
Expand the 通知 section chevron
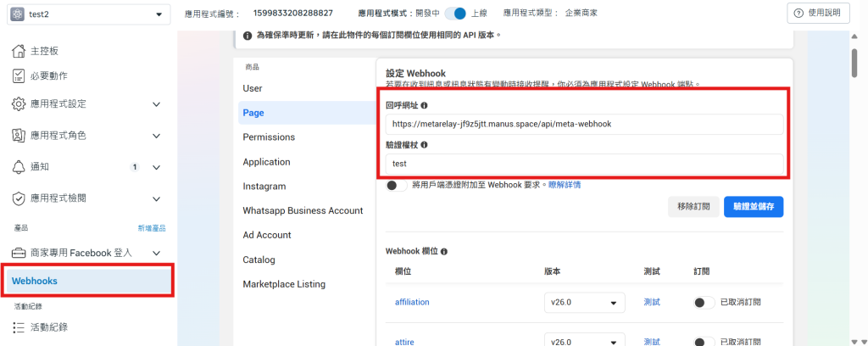tap(157, 167)
